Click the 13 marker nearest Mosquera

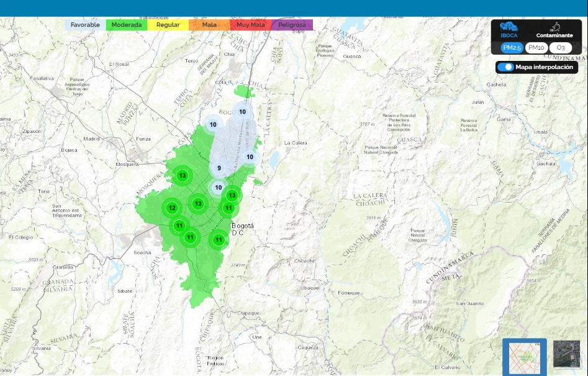tap(182, 176)
